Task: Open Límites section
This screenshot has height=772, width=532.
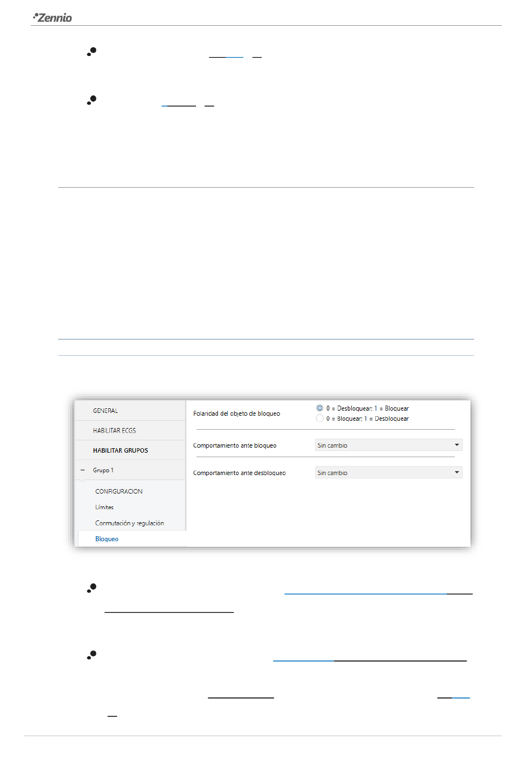Action: tap(104, 507)
